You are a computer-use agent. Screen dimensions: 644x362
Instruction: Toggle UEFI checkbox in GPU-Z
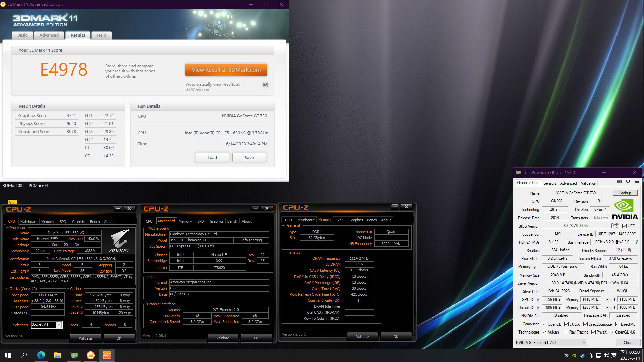pyautogui.click(x=624, y=226)
